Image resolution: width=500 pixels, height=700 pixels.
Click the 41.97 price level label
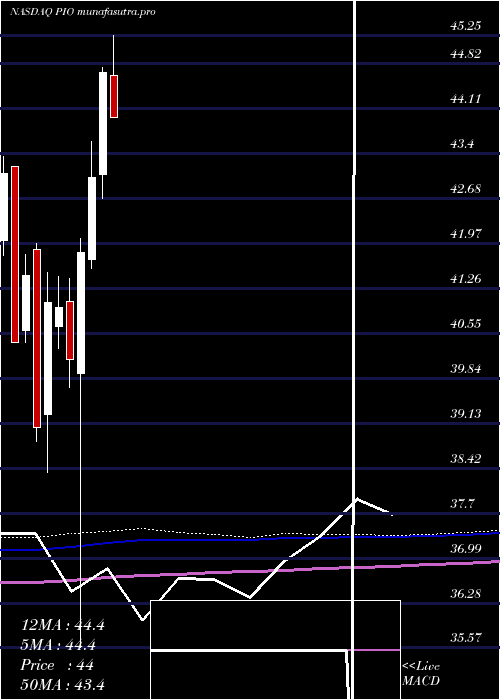click(x=466, y=233)
